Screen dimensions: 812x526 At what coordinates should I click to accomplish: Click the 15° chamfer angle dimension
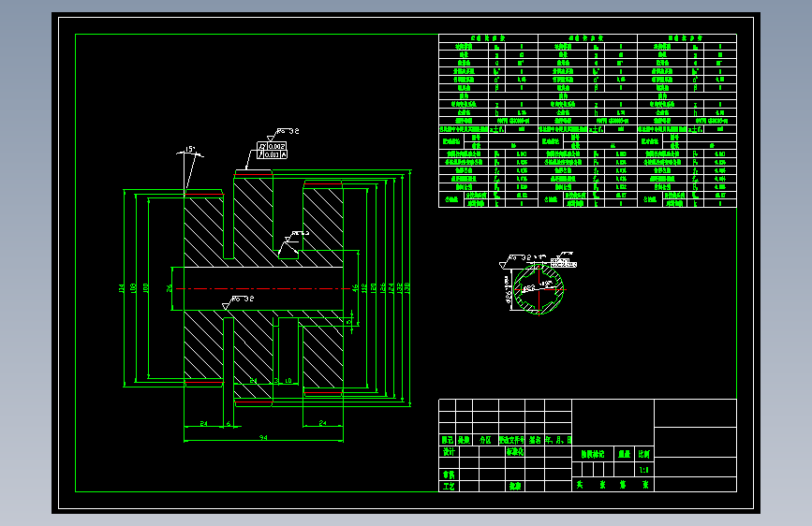(x=190, y=149)
